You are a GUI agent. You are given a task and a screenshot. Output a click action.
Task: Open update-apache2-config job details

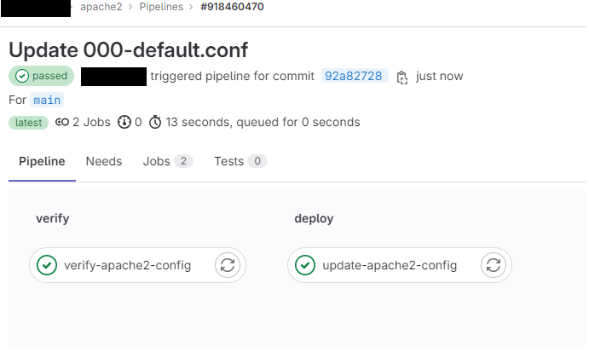(x=390, y=265)
